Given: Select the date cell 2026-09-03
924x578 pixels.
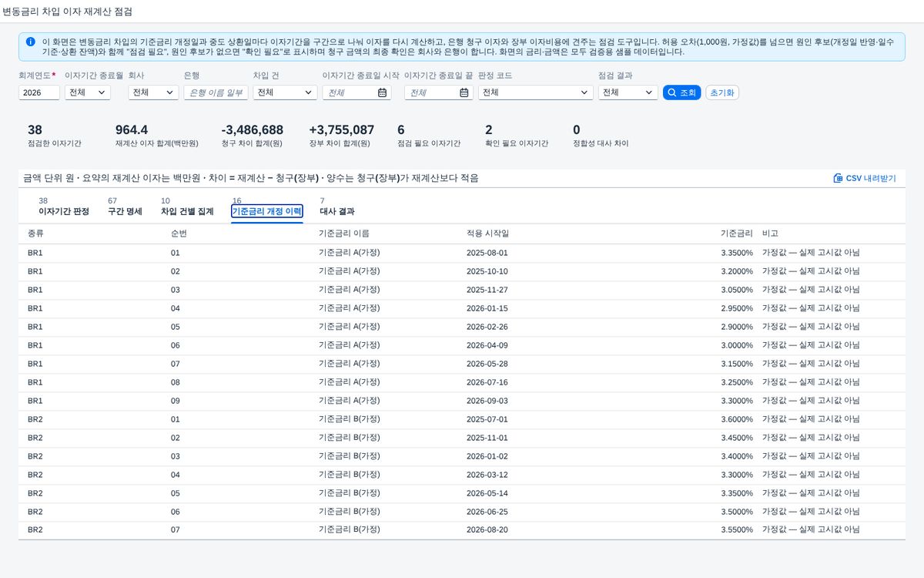Looking at the screenshot, I should tap(487, 401).
